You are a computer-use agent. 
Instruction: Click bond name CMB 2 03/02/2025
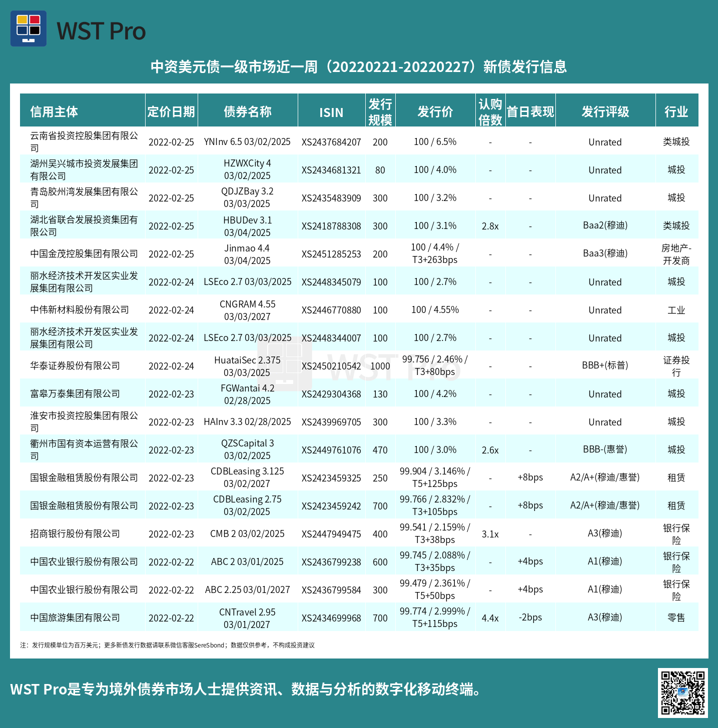247,534
